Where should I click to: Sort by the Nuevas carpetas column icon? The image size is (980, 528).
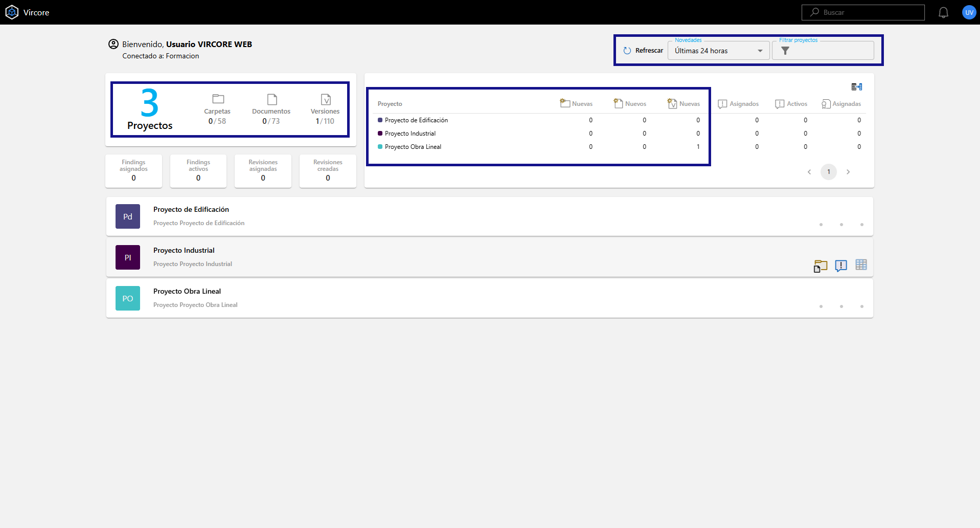564,103
